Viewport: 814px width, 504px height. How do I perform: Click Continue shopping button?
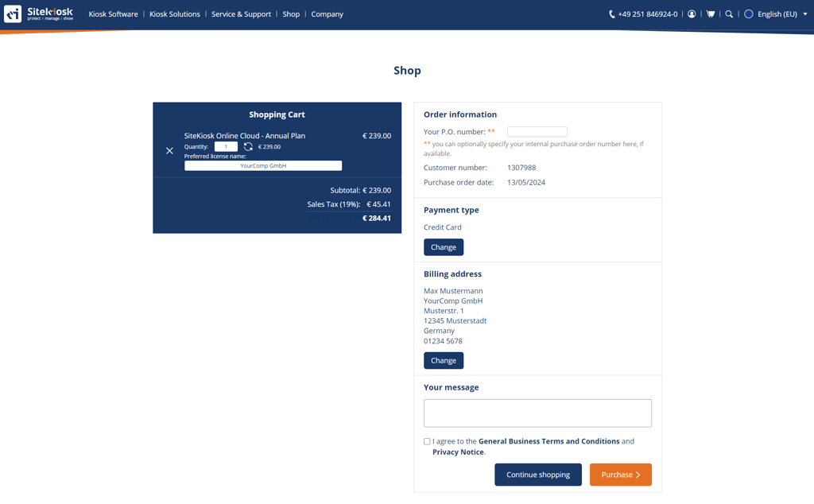pos(537,475)
